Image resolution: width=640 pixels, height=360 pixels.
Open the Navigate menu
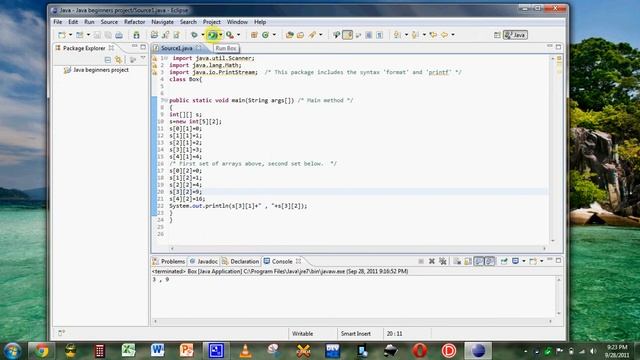[x=162, y=22]
